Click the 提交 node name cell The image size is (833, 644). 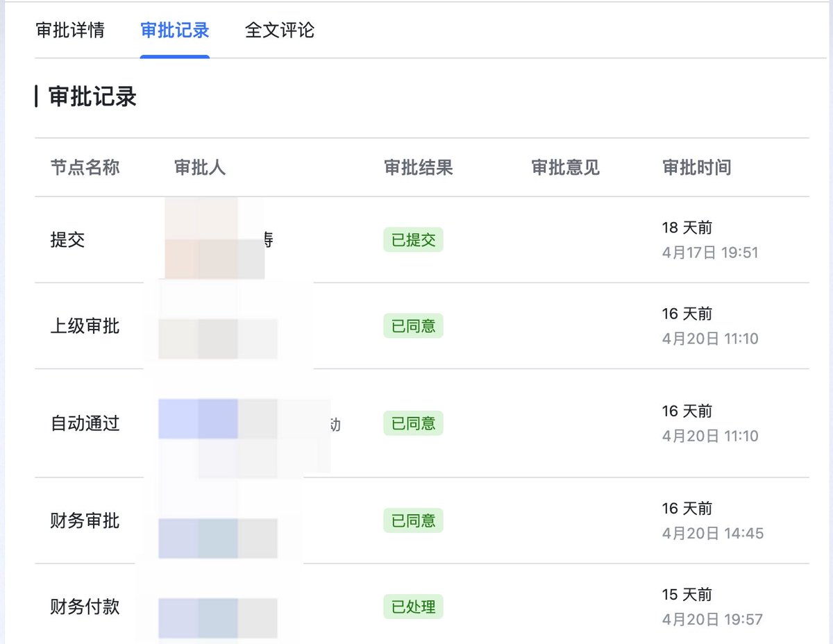[67, 240]
